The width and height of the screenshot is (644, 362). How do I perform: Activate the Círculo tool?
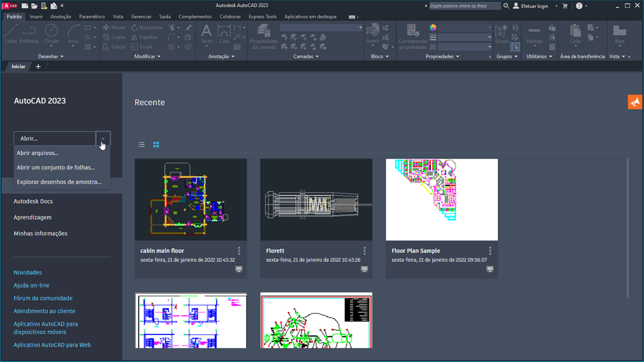click(x=51, y=35)
